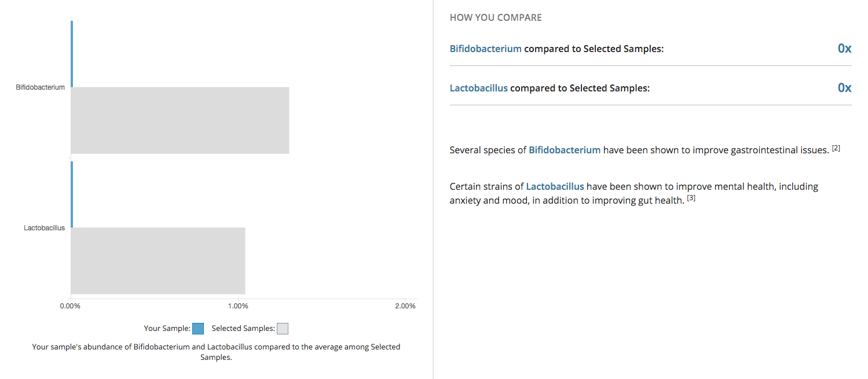This screenshot has height=379, width=868.
Task: Click the Your Sample legend text
Action: pyautogui.click(x=167, y=329)
